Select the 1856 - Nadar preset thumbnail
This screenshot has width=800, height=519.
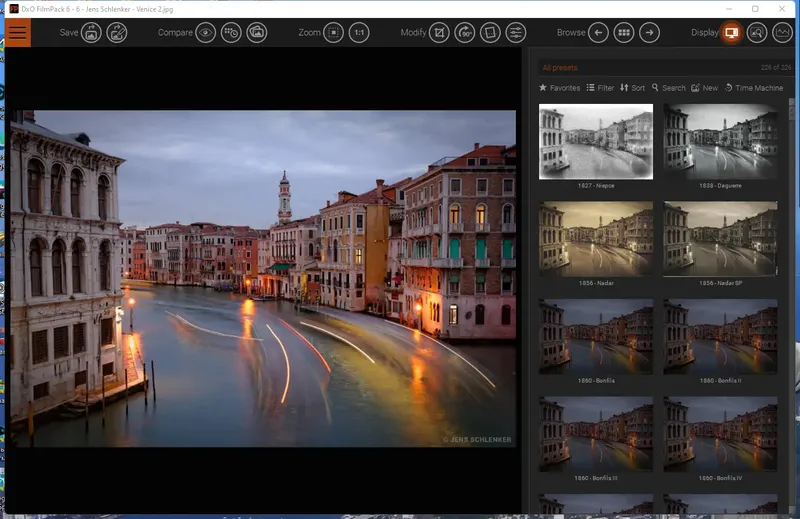coord(595,239)
